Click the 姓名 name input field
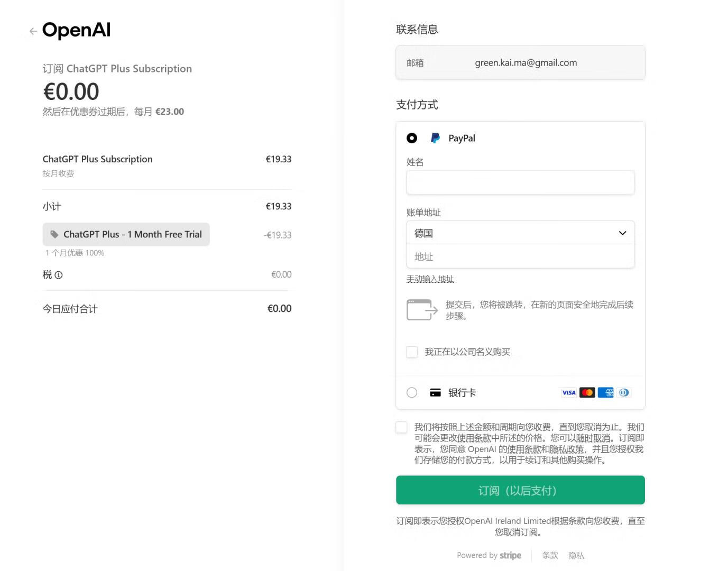Image resolution: width=728 pixels, height=571 pixels. click(520, 182)
